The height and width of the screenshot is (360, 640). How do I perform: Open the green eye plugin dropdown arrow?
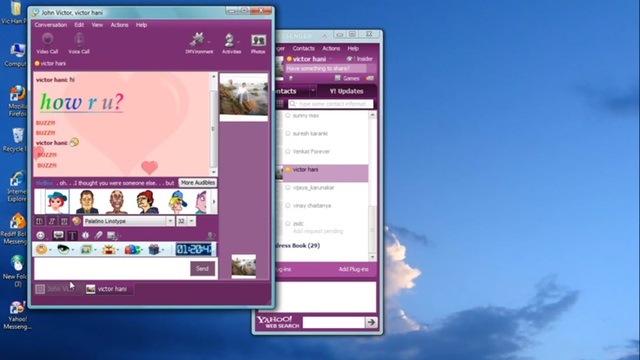(x=72, y=250)
